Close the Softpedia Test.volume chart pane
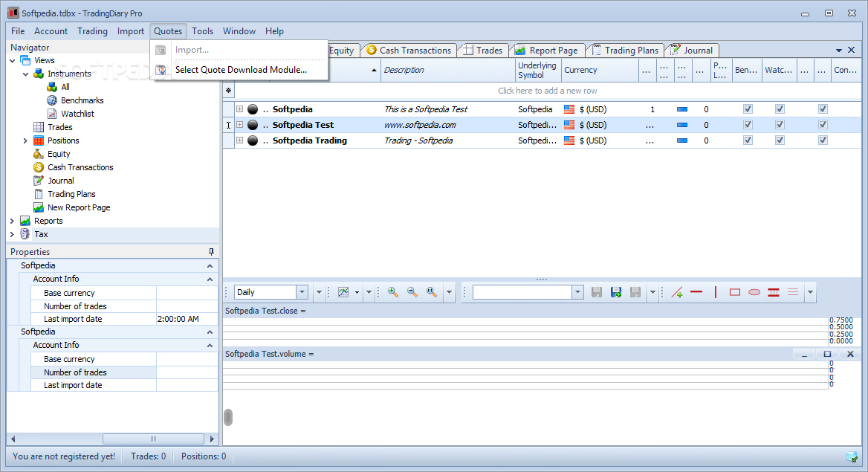 [x=850, y=354]
